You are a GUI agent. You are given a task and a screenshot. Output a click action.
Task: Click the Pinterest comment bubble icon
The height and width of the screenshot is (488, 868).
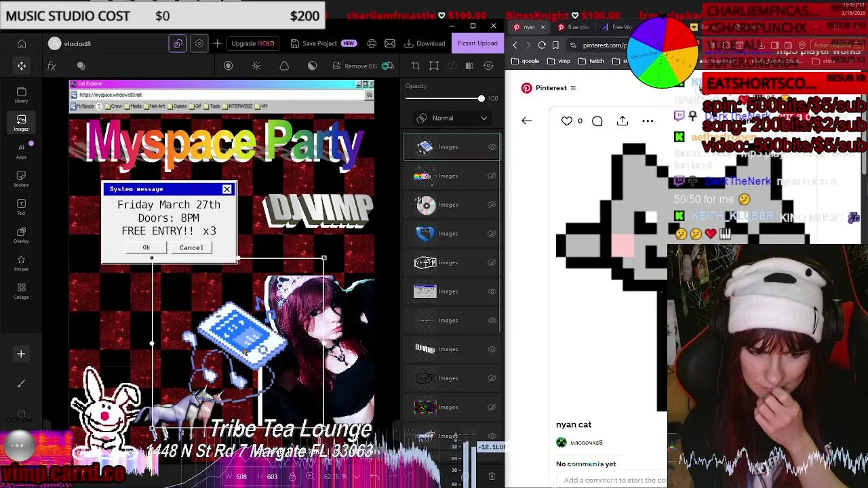tap(597, 121)
